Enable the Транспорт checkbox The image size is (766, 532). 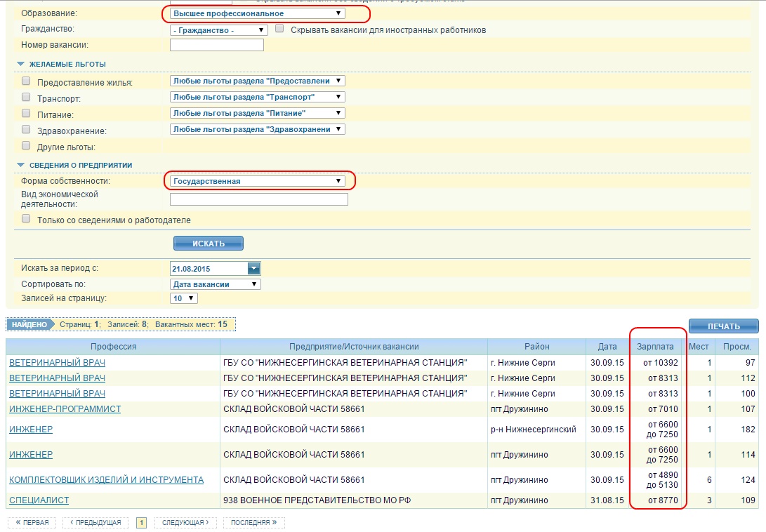(26, 98)
